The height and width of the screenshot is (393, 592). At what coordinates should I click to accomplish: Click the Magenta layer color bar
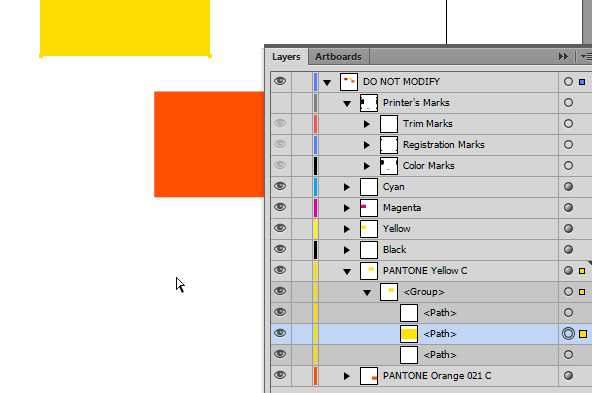pyautogui.click(x=315, y=208)
